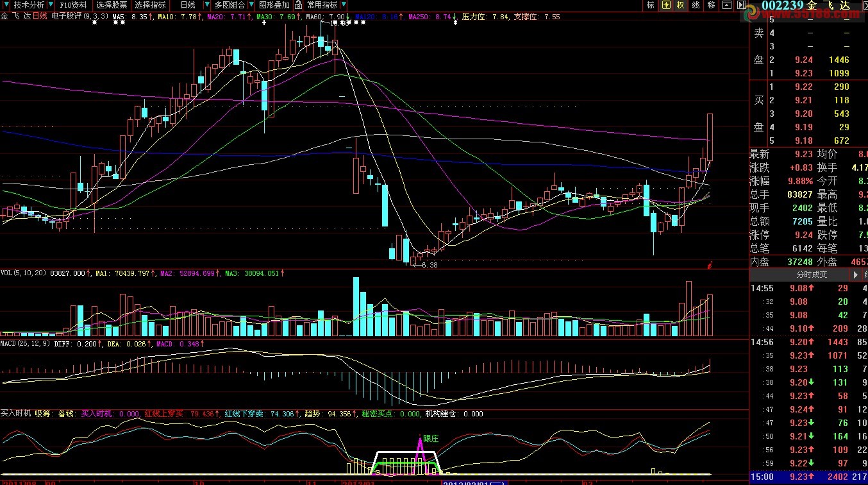Click the 电子股评(9,3,3) indicator name
Image resolution: width=868 pixels, height=485 pixels.
pyautogui.click(x=79, y=17)
